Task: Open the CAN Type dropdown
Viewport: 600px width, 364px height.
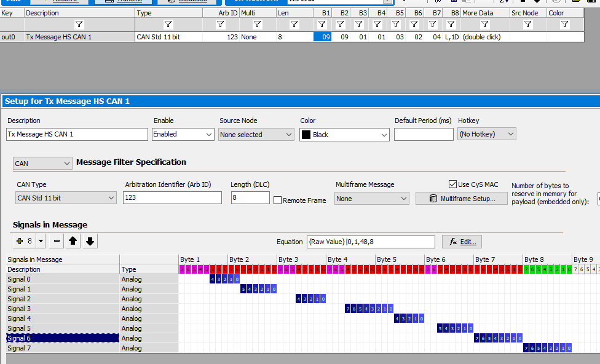Action: (x=66, y=198)
